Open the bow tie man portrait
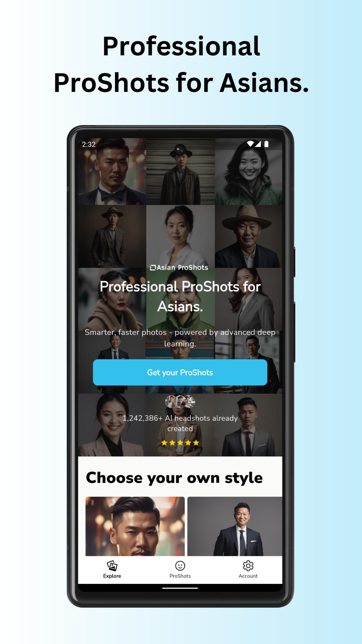This screenshot has width=362, height=644. [112, 171]
